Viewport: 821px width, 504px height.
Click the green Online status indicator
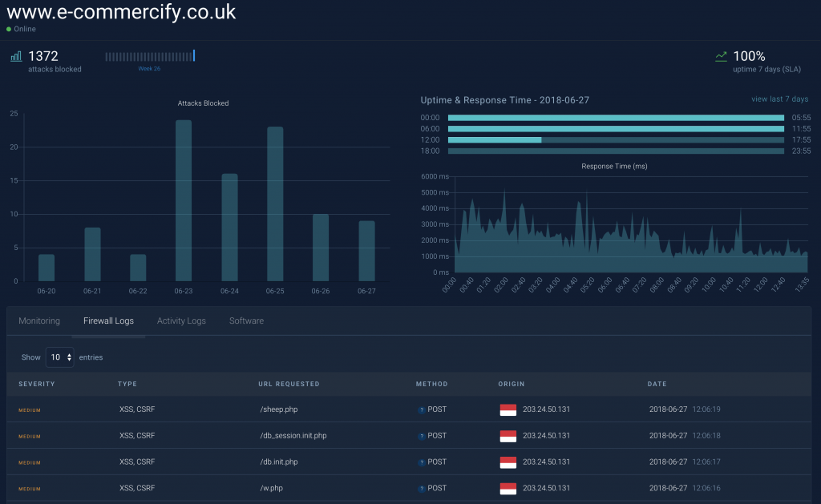click(x=9, y=30)
